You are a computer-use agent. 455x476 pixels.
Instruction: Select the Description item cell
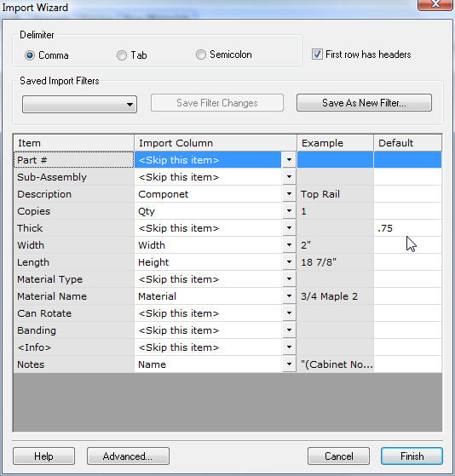pyautogui.click(x=74, y=193)
